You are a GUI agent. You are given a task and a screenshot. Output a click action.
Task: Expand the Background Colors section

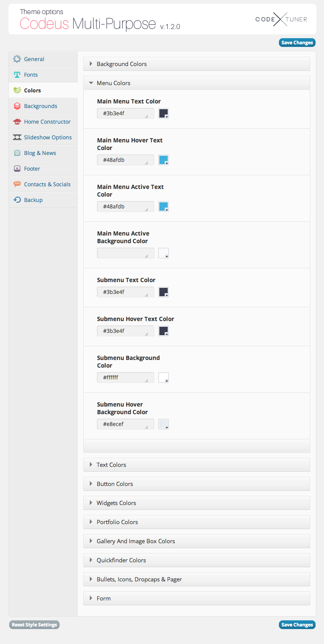click(196, 64)
